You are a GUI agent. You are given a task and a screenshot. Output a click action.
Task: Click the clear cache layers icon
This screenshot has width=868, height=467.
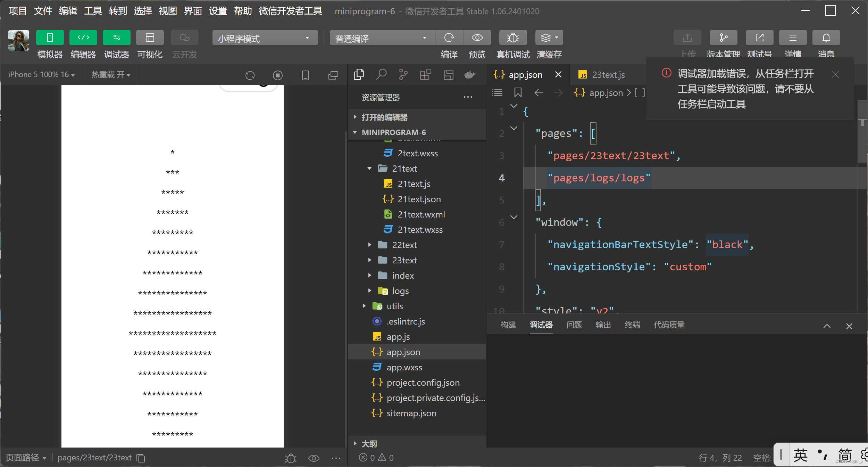point(546,38)
